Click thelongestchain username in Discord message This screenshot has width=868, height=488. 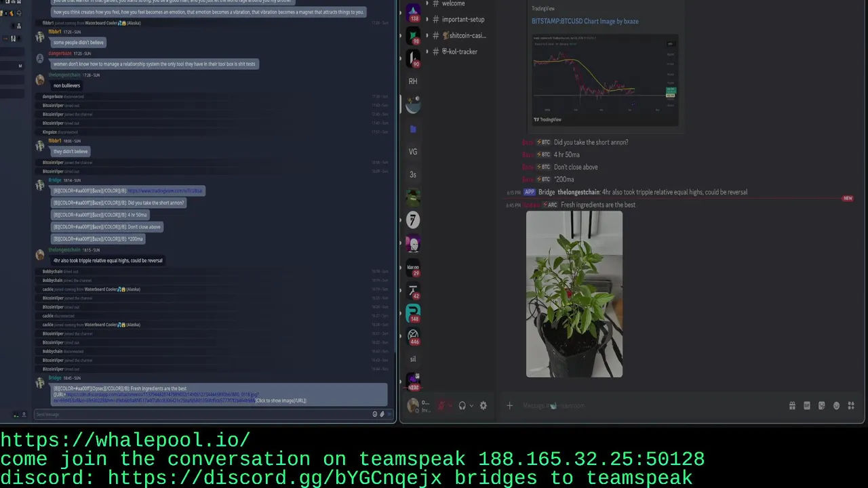point(578,192)
